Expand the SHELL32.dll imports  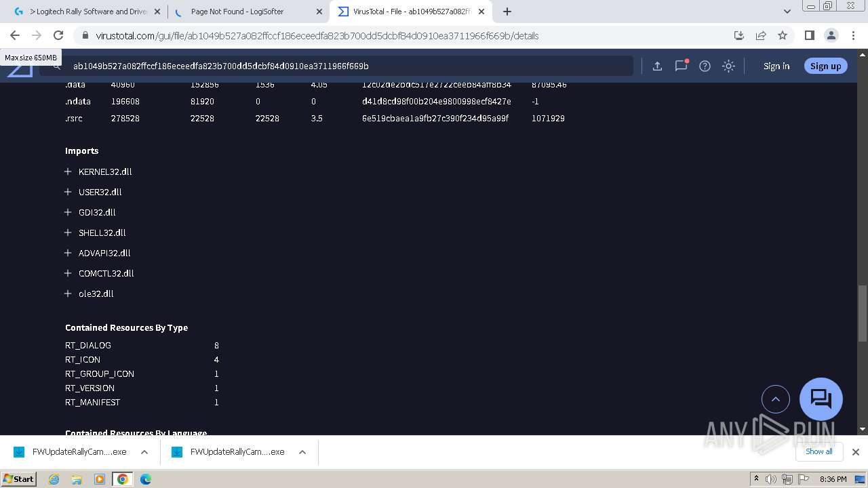coord(68,232)
